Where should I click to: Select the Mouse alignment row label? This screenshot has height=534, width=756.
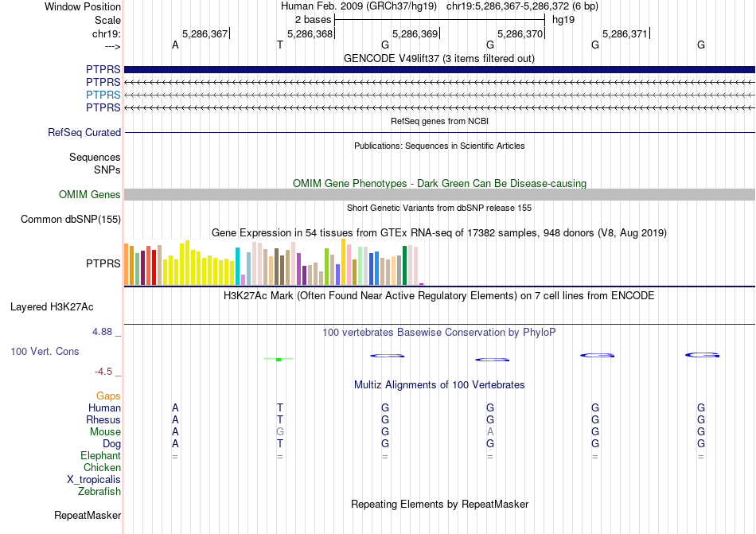[x=105, y=432]
